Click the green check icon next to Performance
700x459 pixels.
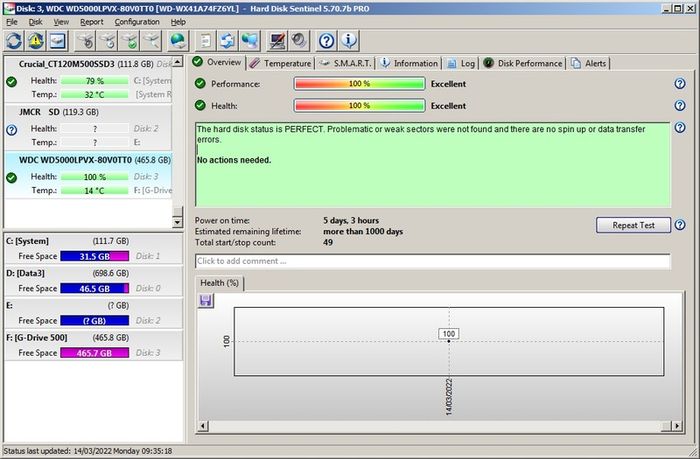click(x=200, y=83)
